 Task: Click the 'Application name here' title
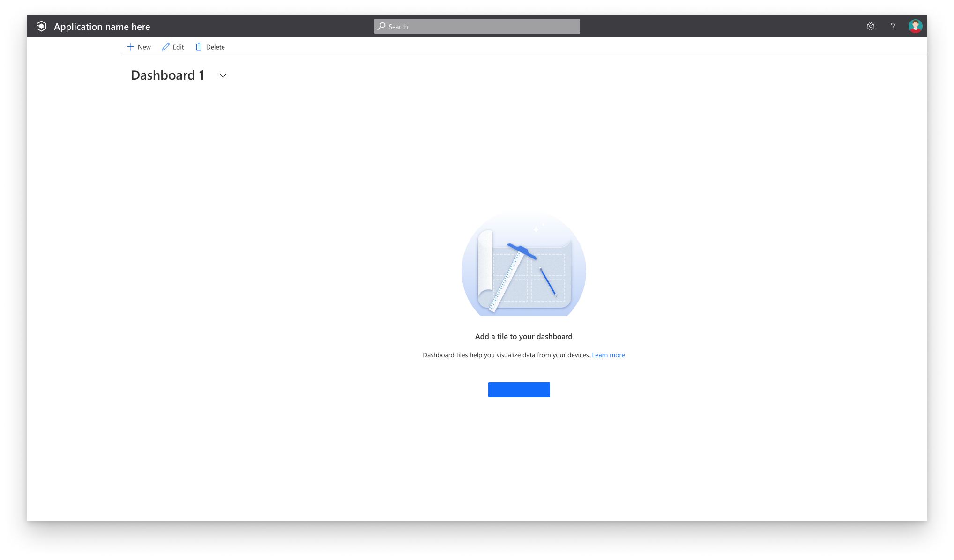[x=102, y=27]
